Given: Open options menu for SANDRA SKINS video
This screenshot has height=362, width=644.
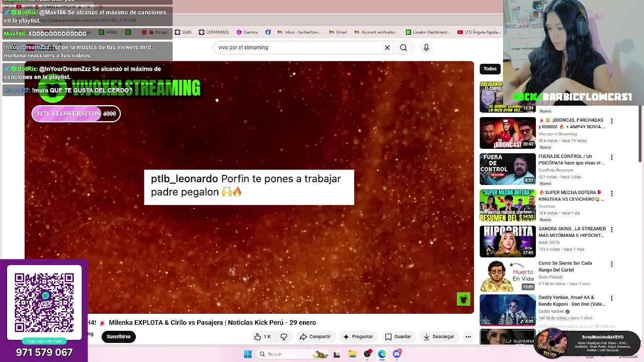Looking at the screenshot, I should coord(612,230).
